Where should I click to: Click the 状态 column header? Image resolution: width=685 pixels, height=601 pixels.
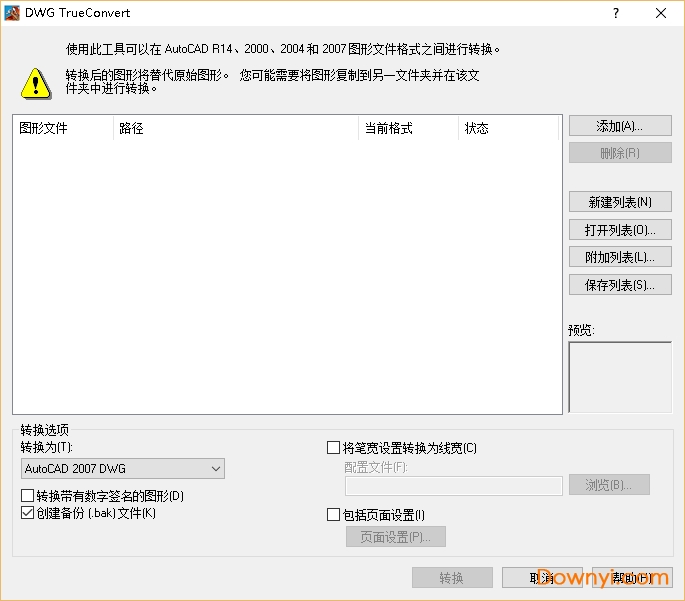coord(508,128)
